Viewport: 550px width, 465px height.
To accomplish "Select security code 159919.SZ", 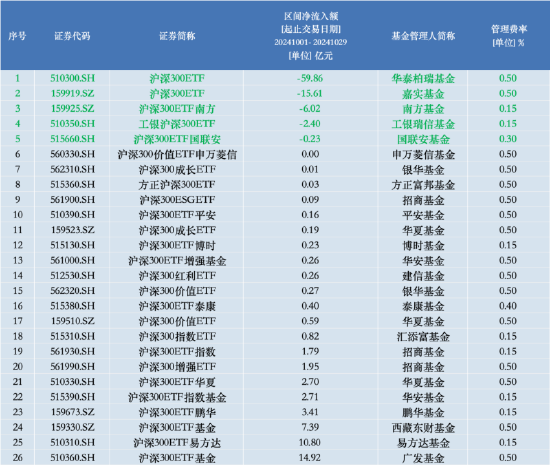I will [73, 94].
